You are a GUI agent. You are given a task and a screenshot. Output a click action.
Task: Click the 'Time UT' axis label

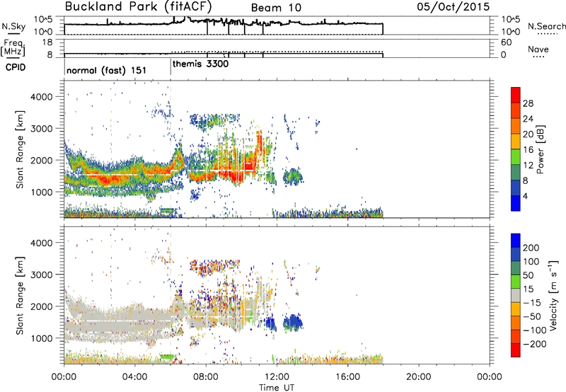pos(277,388)
